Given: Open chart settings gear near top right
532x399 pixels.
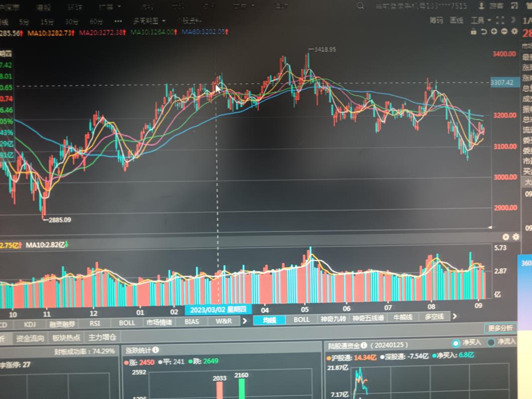Looking at the screenshot, I should 514,31.
